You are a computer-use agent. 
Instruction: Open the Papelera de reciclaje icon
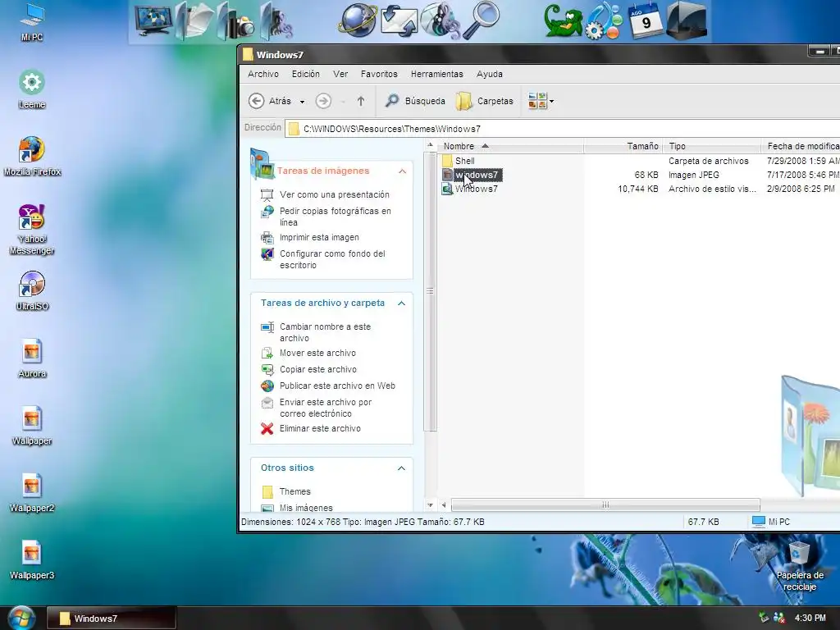click(x=799, y=566)
